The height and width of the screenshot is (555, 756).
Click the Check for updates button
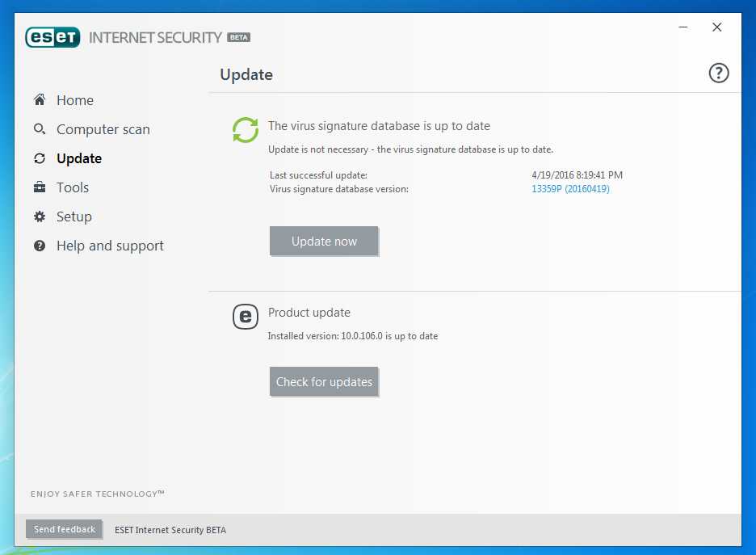[x=324, y=382]
